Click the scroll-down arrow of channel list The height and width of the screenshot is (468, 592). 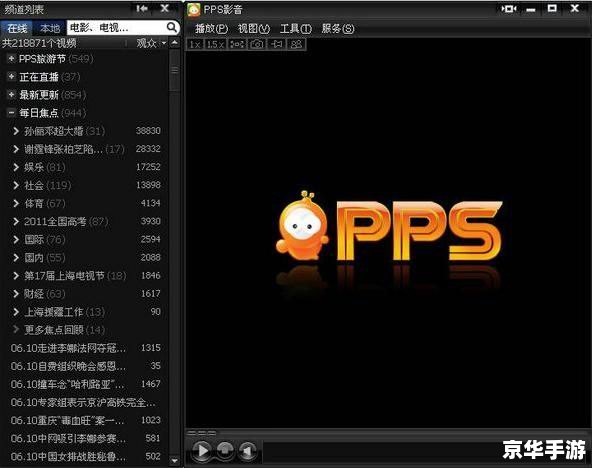point(174,461)
